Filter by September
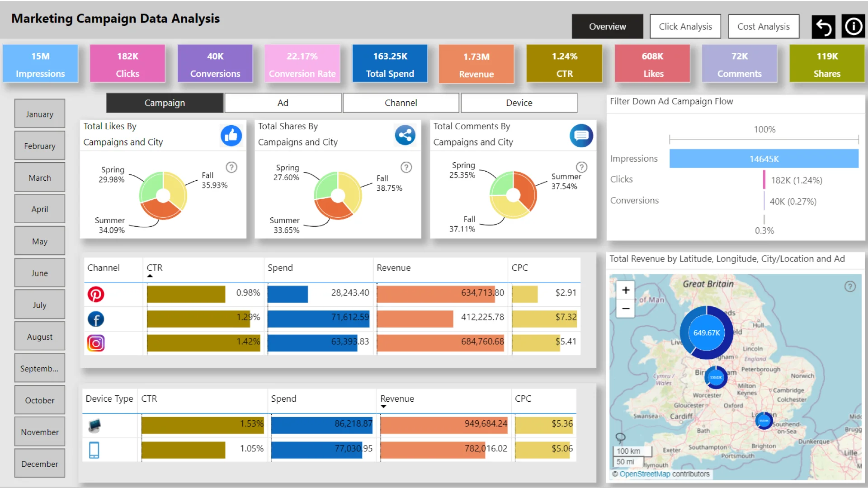 pyautogui.click(x=40, y=368)
